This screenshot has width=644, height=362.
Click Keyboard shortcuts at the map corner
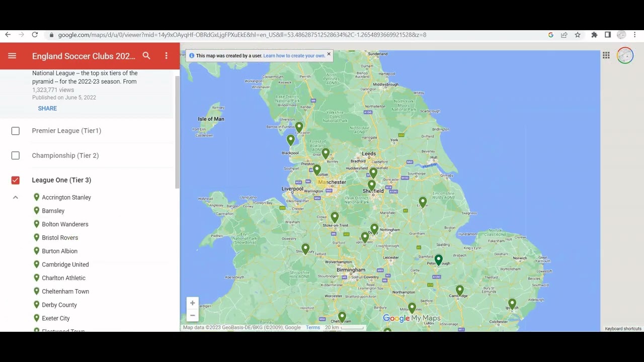[x=623, y=329]
